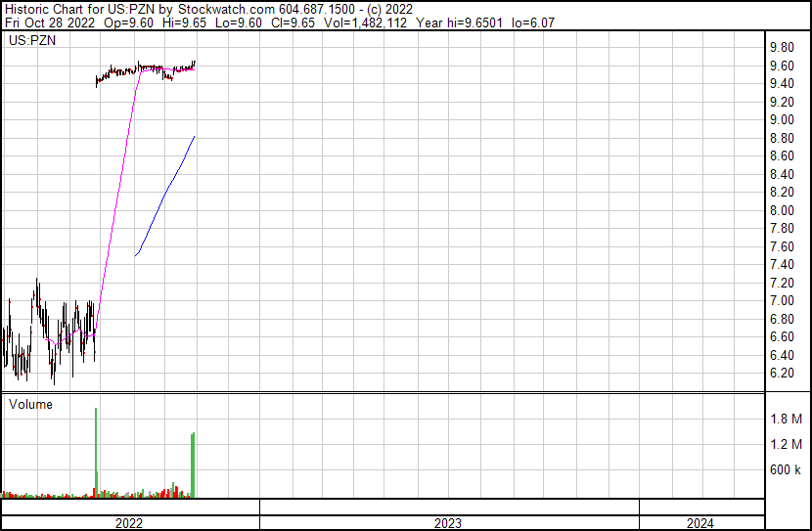Click the 1.2 M volume axis label
Viewport: 812px width, 531px height.
[787, 444]
